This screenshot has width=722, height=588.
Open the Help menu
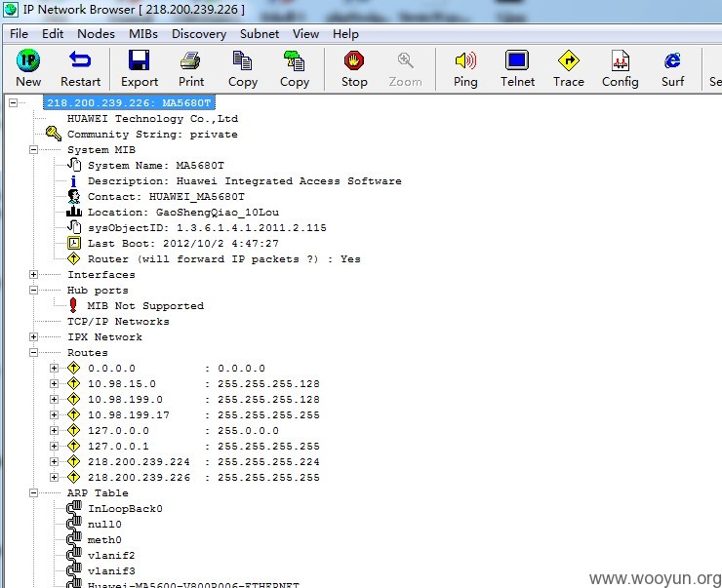(x=345, y=34)
